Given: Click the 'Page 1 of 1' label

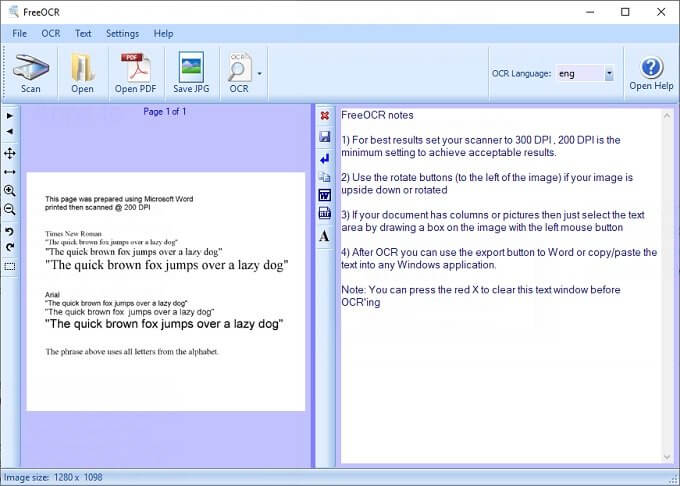Looking at the screenshot, I should (x=165, y=111).
